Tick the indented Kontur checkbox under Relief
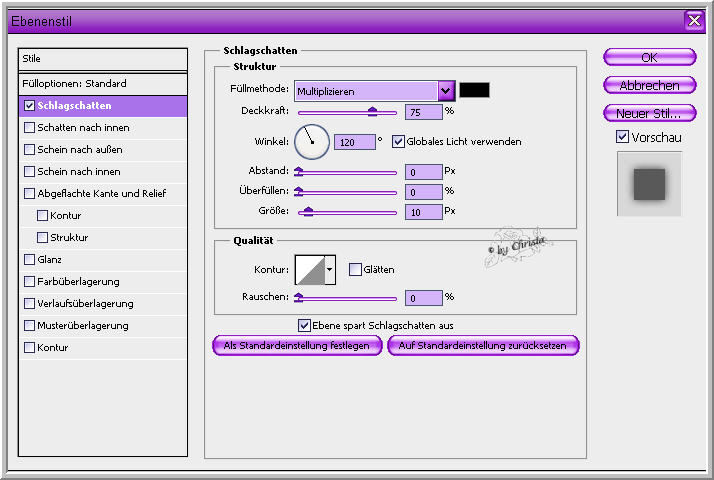This screenshot has width=714, height=480. click(42, 215)
